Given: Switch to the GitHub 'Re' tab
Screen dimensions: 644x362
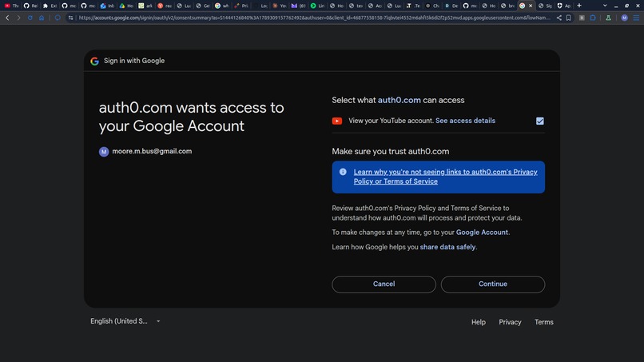Looking at the screenshot, I should pyautogui.click(x=30, y=6).
